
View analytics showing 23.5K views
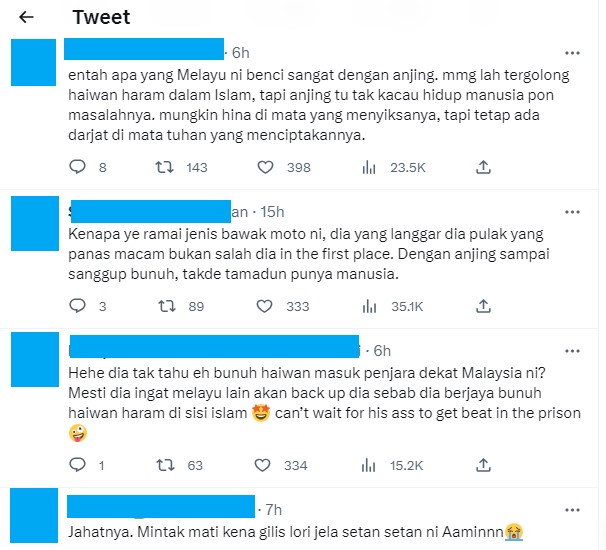[x=369, y=167]
